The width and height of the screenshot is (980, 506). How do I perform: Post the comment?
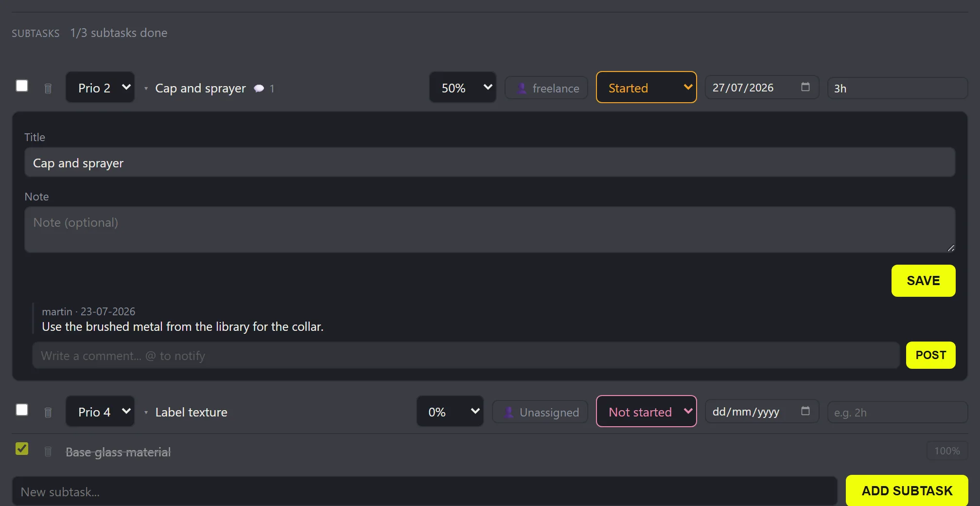(930, 355)
